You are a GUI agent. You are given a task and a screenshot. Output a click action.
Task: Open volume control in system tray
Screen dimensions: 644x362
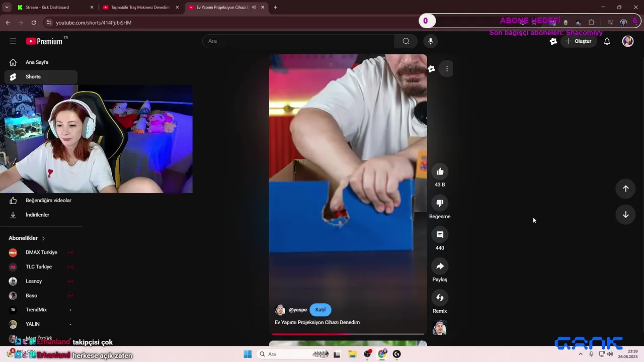point(610,354)
